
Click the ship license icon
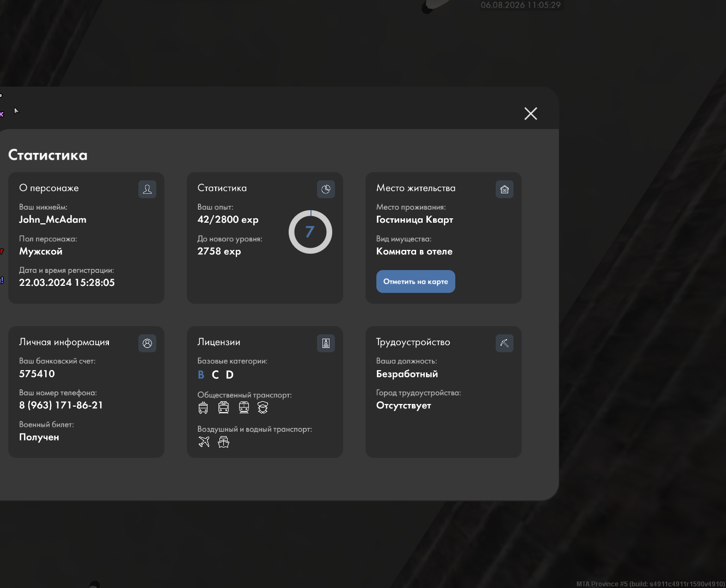click(x=223, y=442)
